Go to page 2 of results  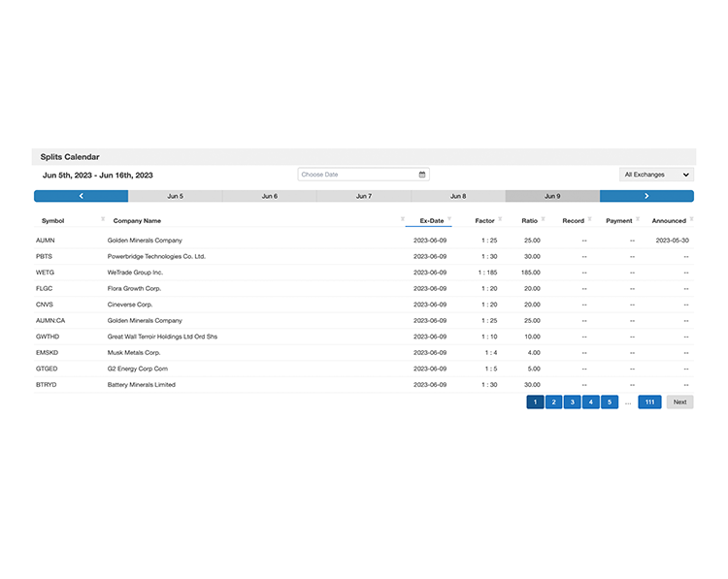coord(553,402)
